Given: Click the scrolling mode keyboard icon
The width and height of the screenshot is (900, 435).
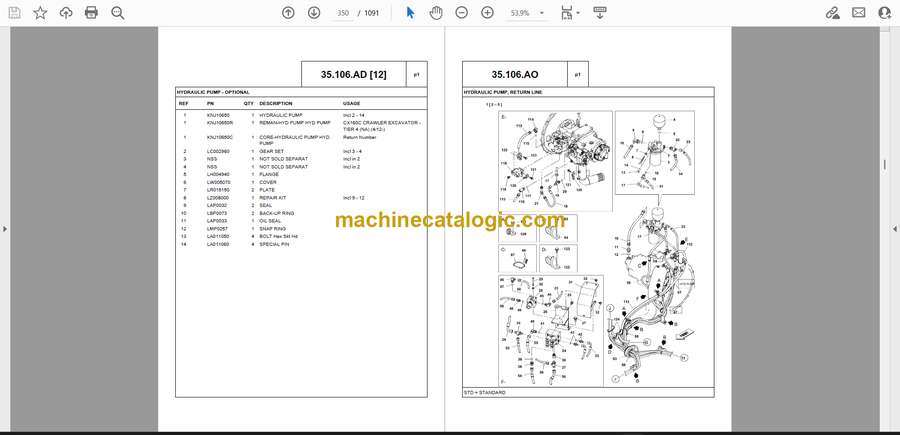Looking at the screenshot, I should (600, 13).
